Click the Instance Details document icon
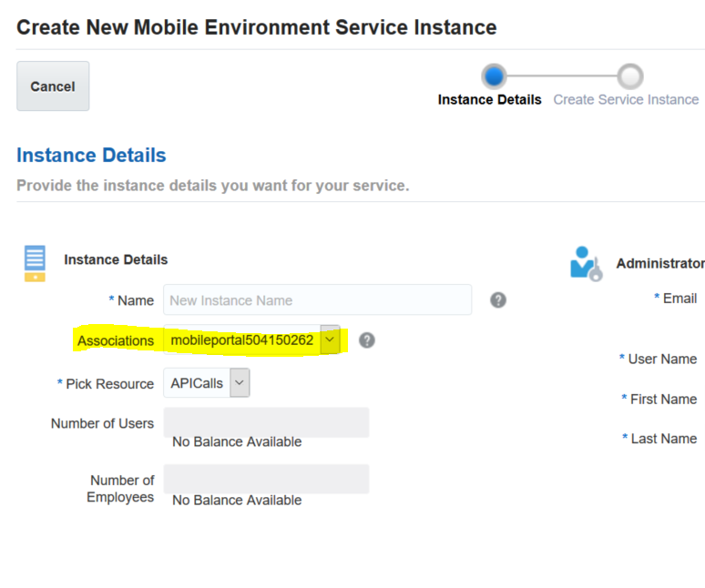 click(35, 263)
